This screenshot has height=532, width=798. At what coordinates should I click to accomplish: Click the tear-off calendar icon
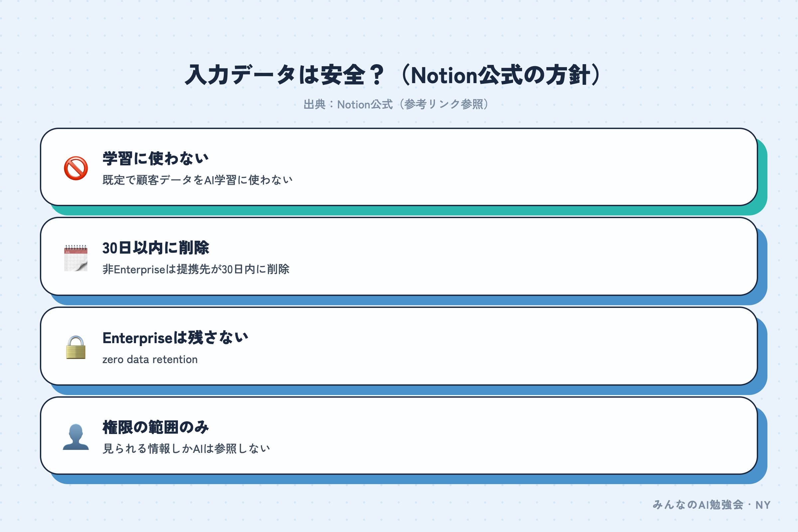pos(76,258)
